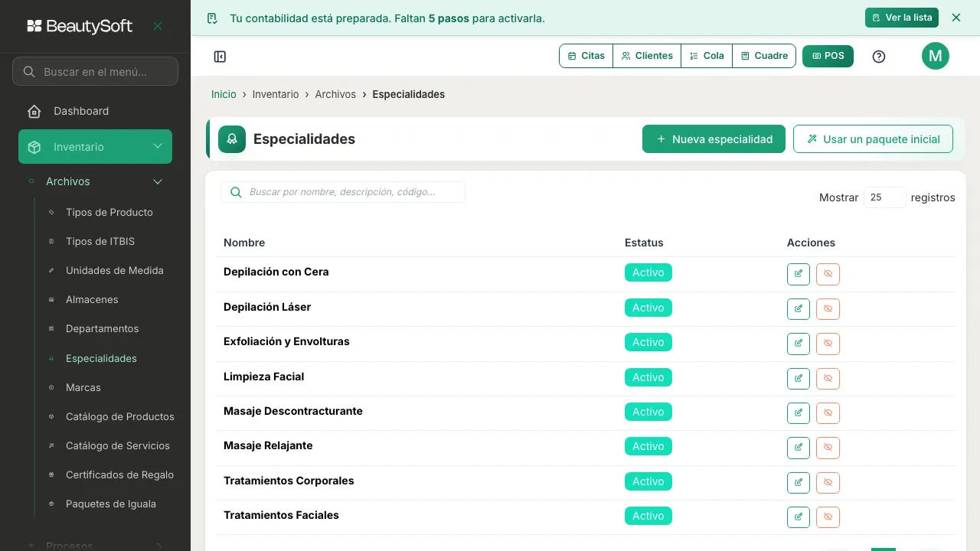Hide Masaje Descontracturante with eye icon
This screenshot has height=551, width=980.
(828, 413)
